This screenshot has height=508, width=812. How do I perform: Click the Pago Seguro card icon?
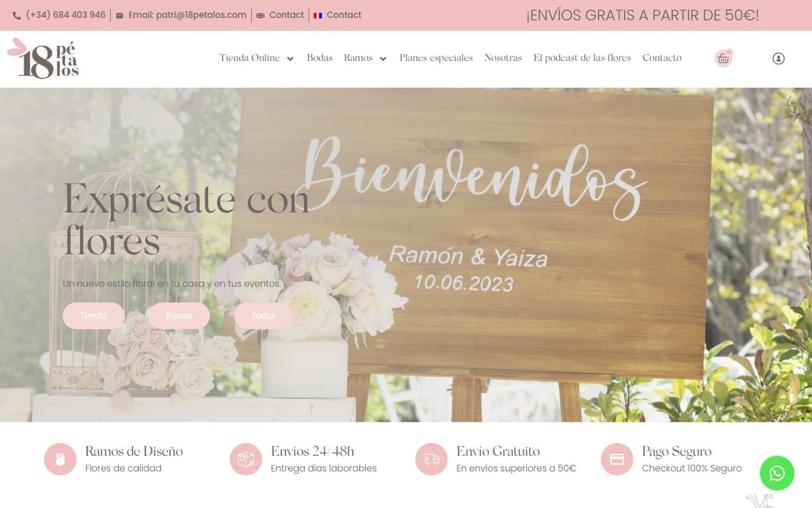(x=617, y=459)
